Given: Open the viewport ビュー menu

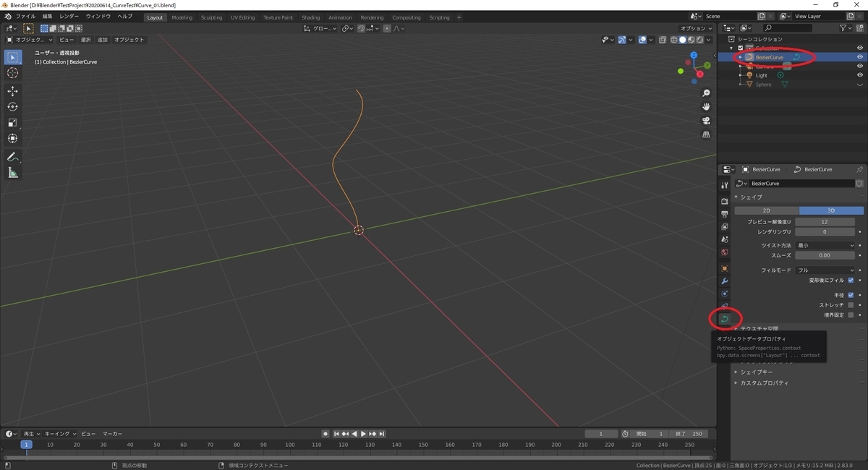Looking at the screenshot, I should (x=66, y=40).
